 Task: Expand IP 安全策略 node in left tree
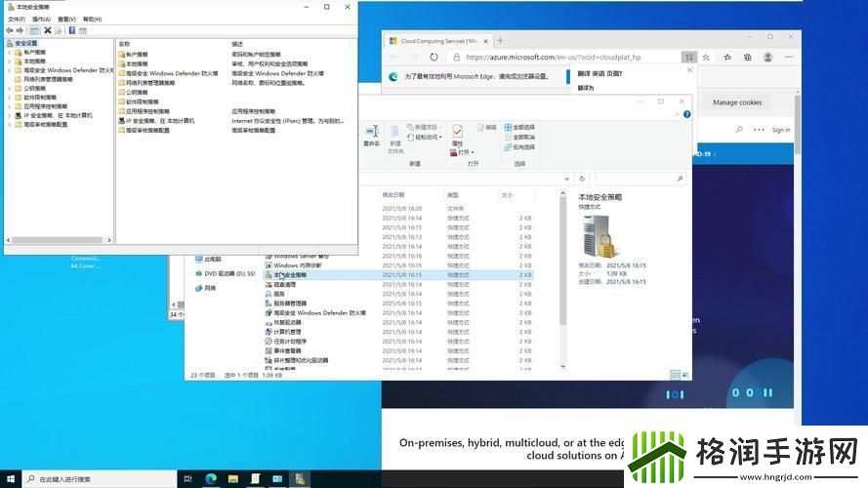point(10,115)
